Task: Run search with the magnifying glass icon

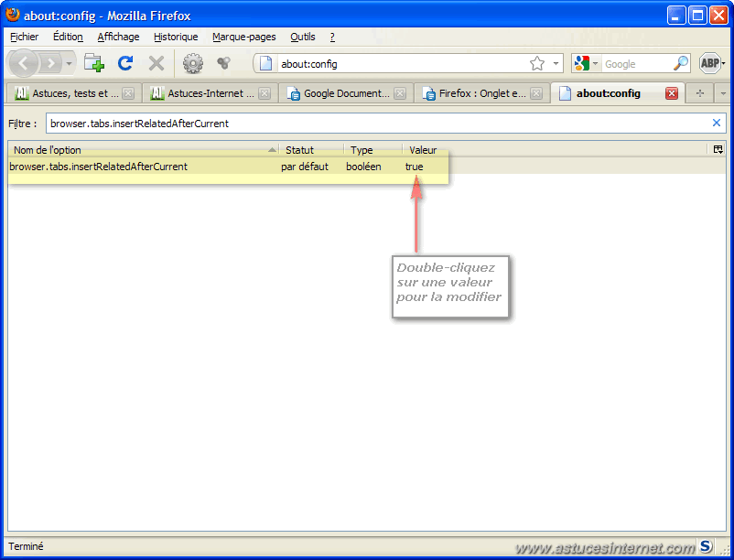Action: pyautogui.click(x=681, y=63)
